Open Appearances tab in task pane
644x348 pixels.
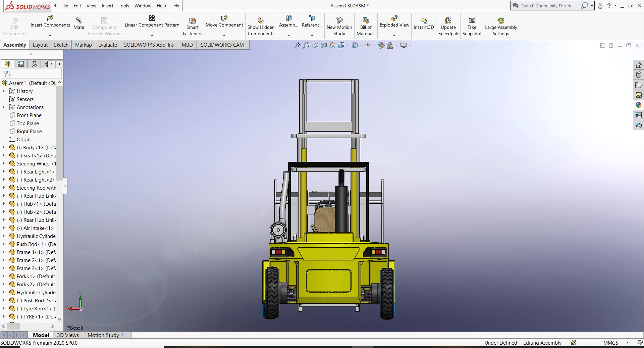tap(638, 105)
